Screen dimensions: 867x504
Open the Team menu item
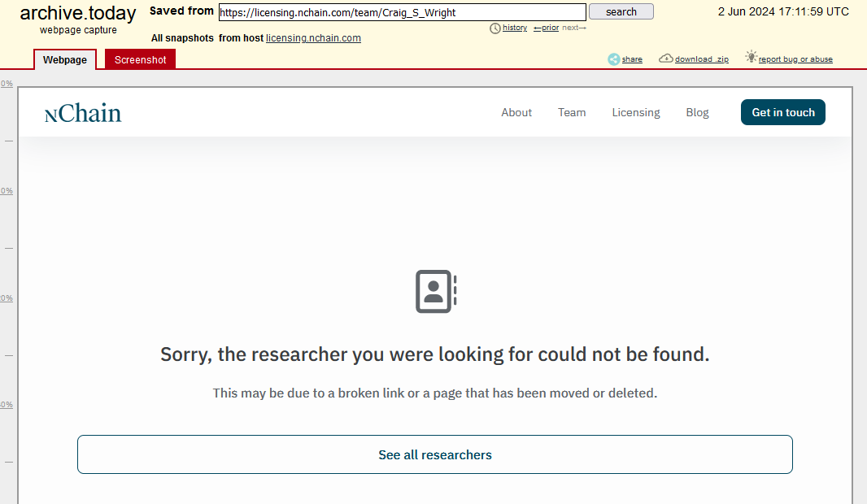click(572, 112)
